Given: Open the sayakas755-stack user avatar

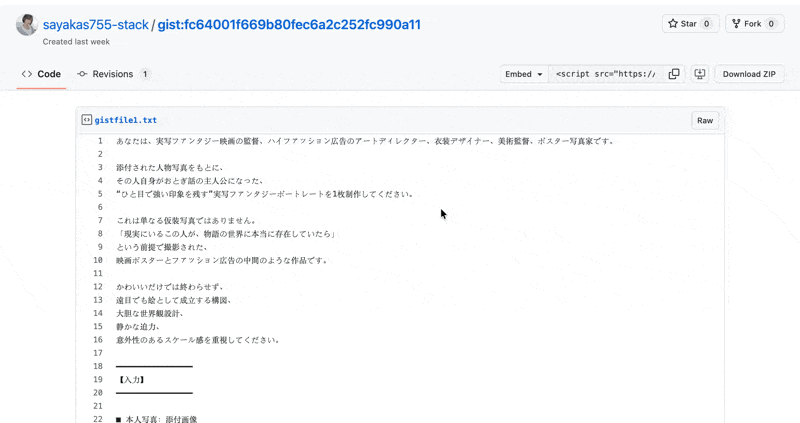Looking at the screenshot, I should pos(27,24).
